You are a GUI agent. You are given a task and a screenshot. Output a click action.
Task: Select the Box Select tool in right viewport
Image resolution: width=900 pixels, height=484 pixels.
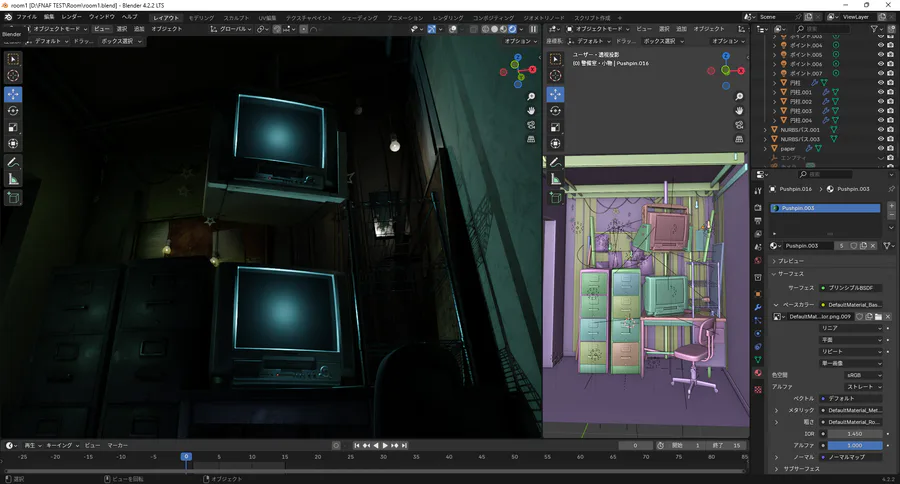pyautogui.click(x=555, y=59)
